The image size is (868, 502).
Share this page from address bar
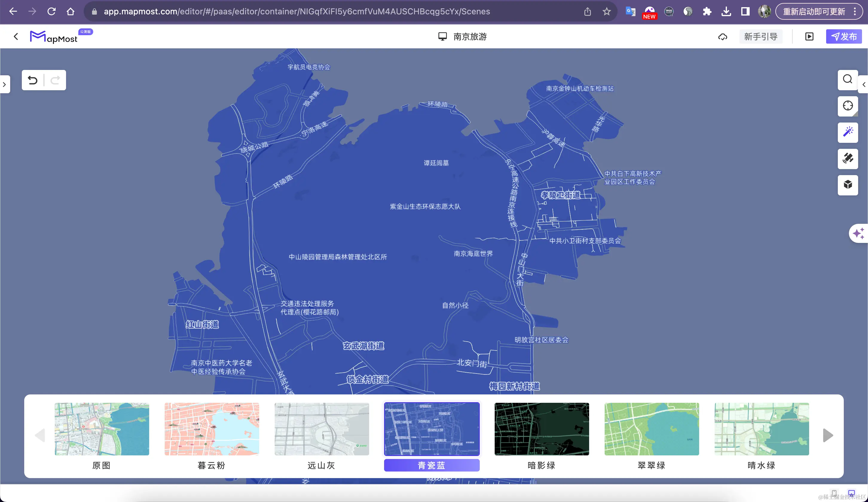pyautogui.click(x=588, y=12)
